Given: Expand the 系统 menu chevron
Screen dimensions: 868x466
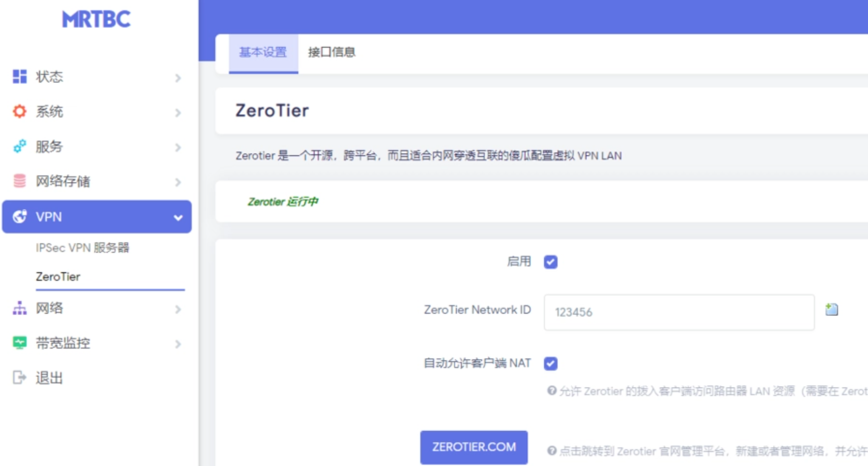Looking at the screenshot, I should (178, 112).
